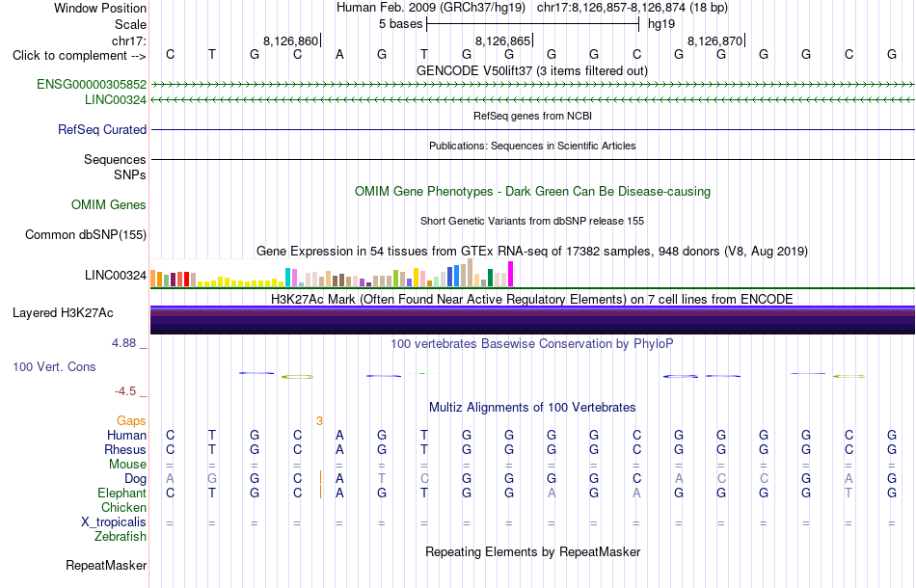Select the Common dbSNP(155) track label

pos(86,235)
